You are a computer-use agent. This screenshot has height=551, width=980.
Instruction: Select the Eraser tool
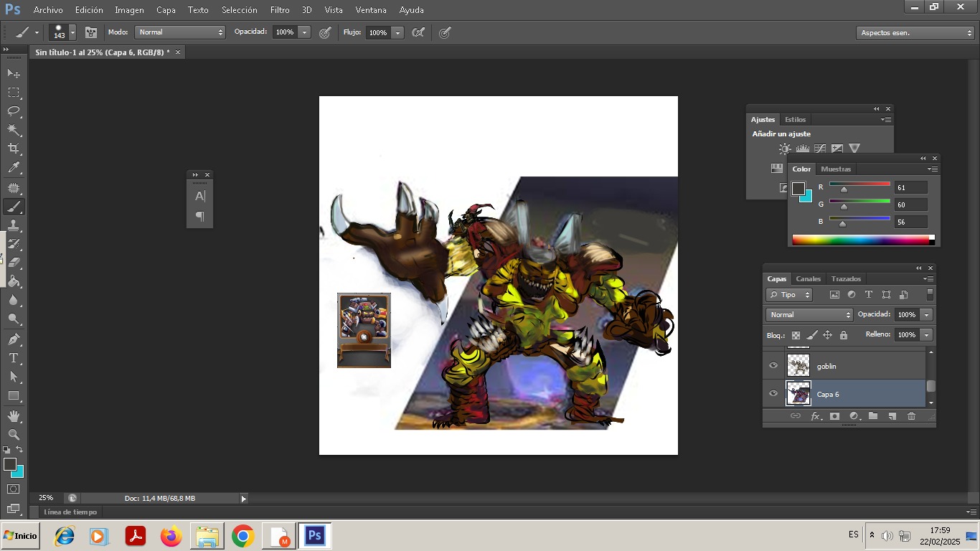click(x=14, y=263)
